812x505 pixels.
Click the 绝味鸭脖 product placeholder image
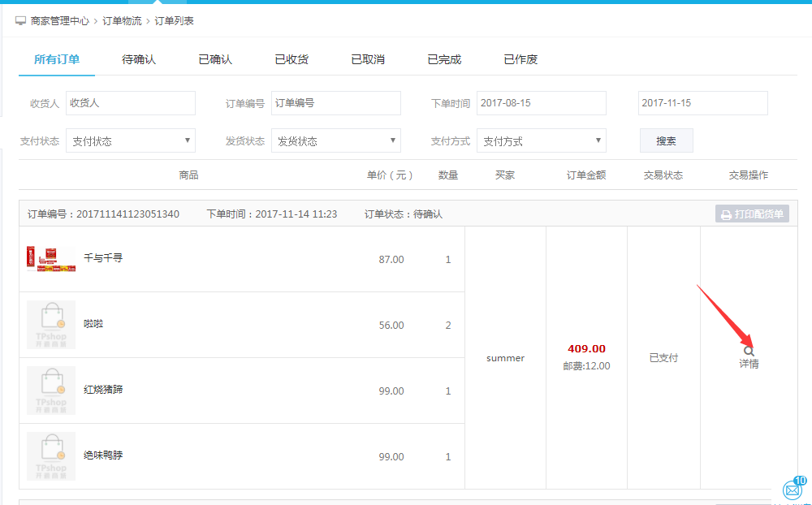click(x=51, y=456)
